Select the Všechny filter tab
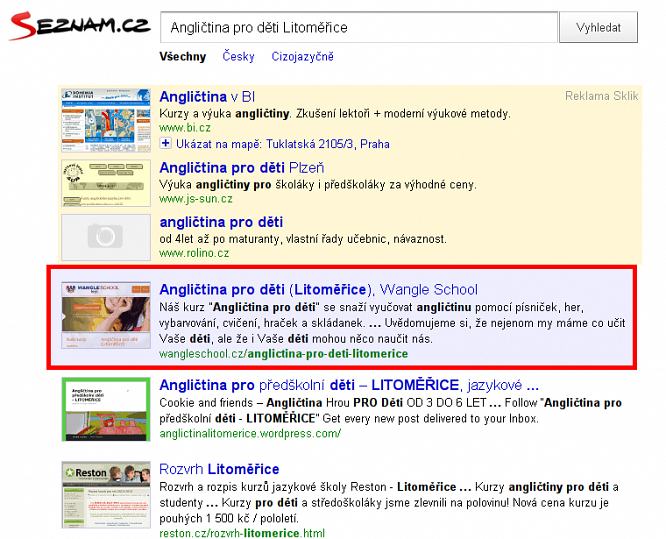666x539 pixels. pos(183,56)
